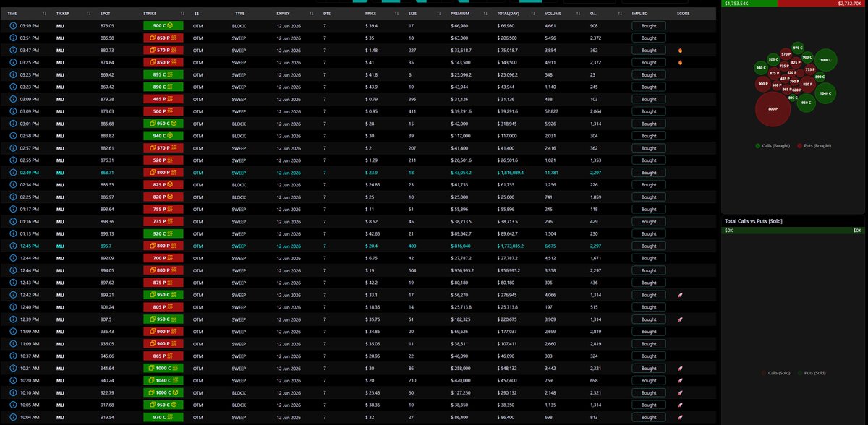Sort table by PRICE column arrows
This screenshot has width=868, height=425.
click(397, 14)
